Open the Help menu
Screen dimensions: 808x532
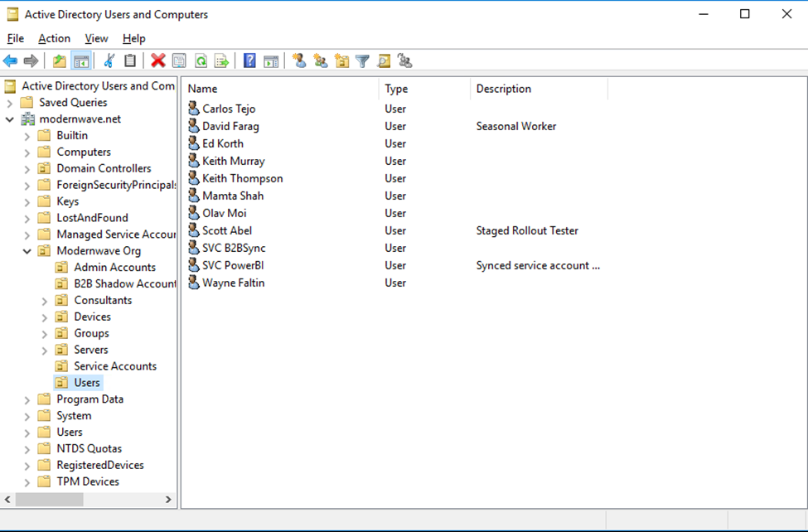point(134,38)
